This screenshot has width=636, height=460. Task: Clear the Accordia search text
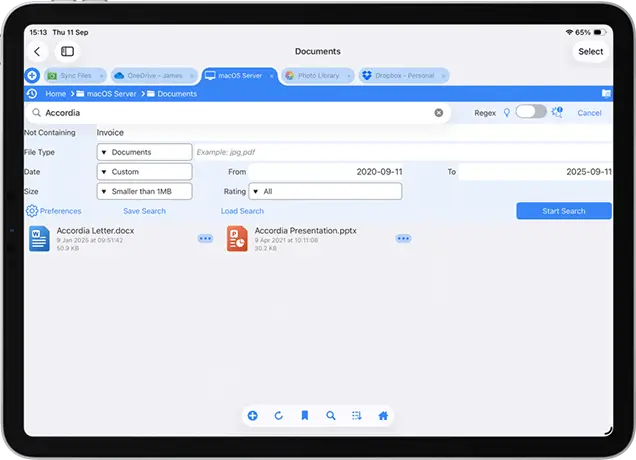pyautogui.click(x=438, y=113)
